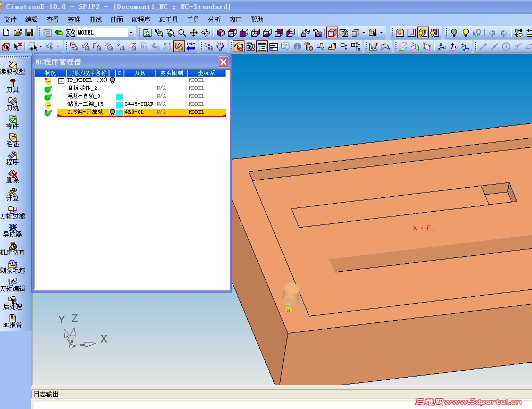Image resolution: width=532 pixels, height=409 pixels.
Task: Expand dropdown arrow beside box-selection tool
Action: point(40,46)
